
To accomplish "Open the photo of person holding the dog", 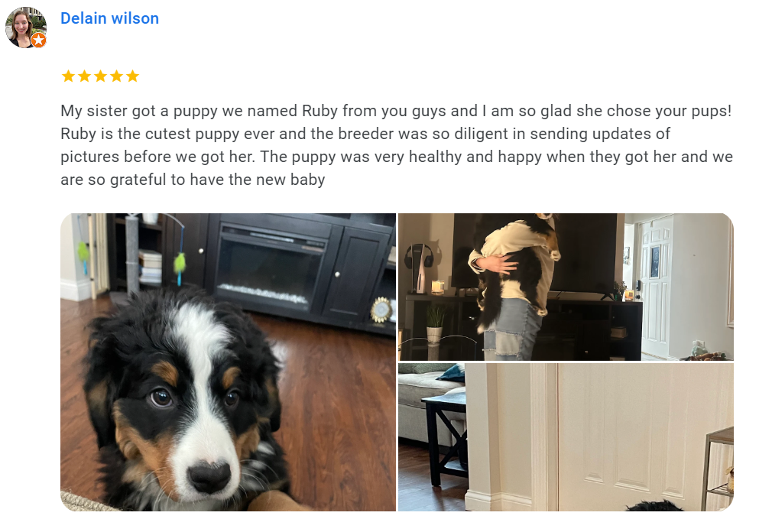I will (566, 287).
